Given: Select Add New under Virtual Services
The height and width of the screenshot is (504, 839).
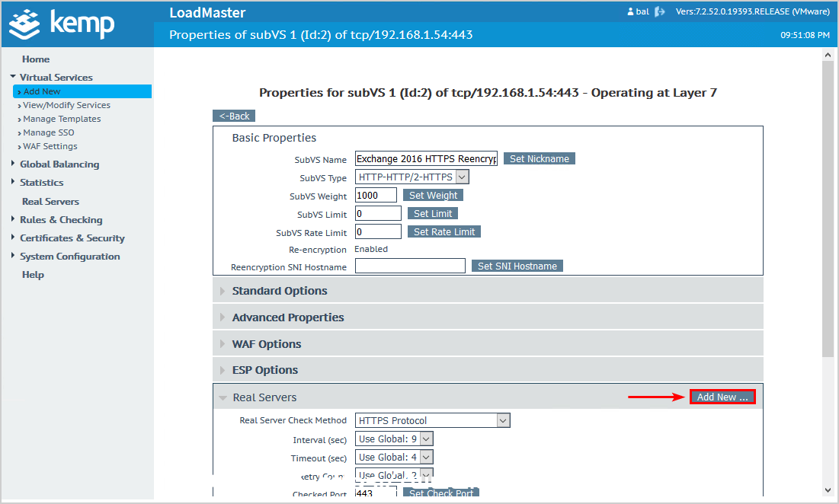Looking at the screenshot, I should 82,91.
